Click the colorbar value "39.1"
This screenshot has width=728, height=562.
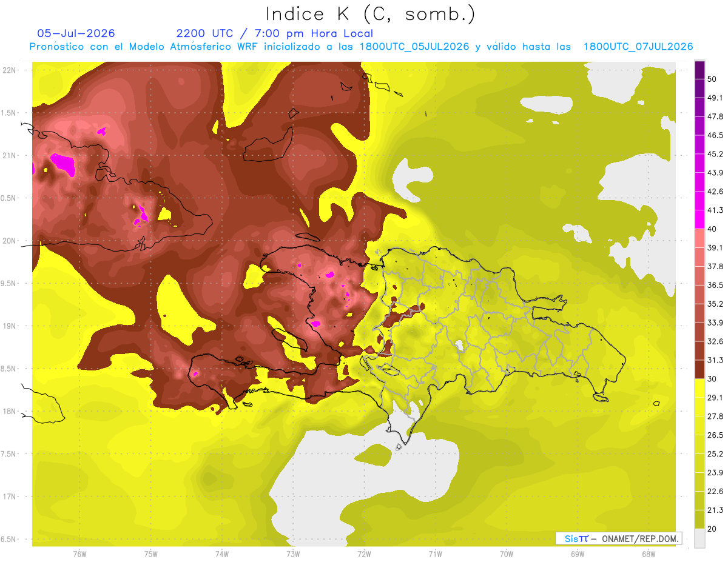715,247
